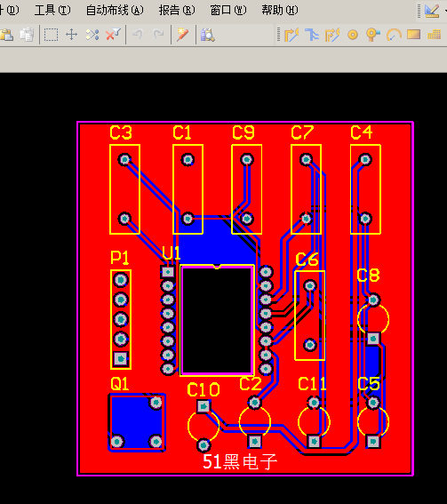Click the Paste clipboard icon
Screen dimensions: 447x504
click(x=6, y=35)
